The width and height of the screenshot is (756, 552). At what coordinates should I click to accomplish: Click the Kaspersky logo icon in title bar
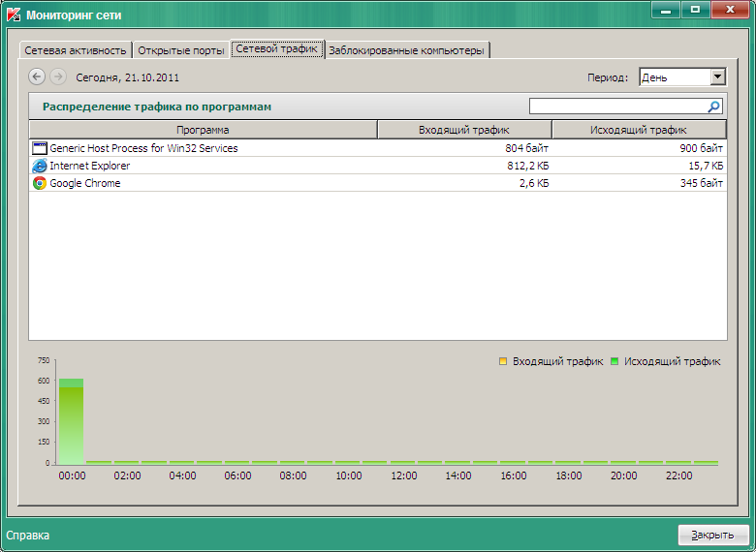[x=15, y=15]
